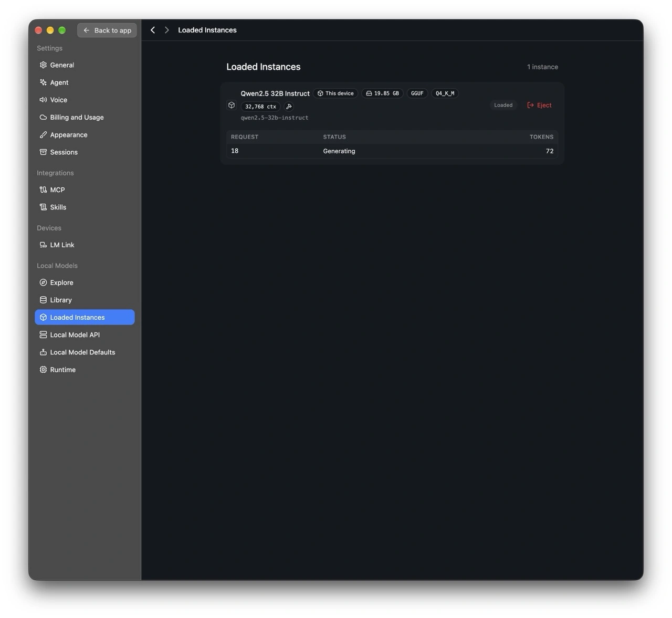The width and height of the screenshot is (672, 618).
Task: Click the REQUEST column header
Action: [x=245, y=137]
